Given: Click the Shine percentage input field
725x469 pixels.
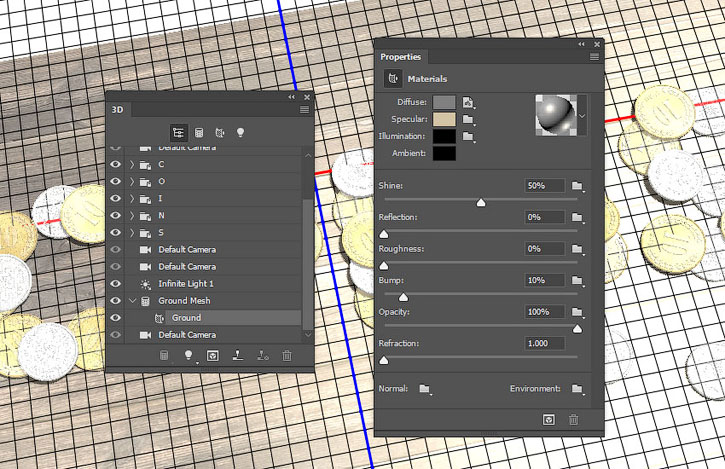Looking at the screenshot, I should pyautogui.click(x=546, y=186).
